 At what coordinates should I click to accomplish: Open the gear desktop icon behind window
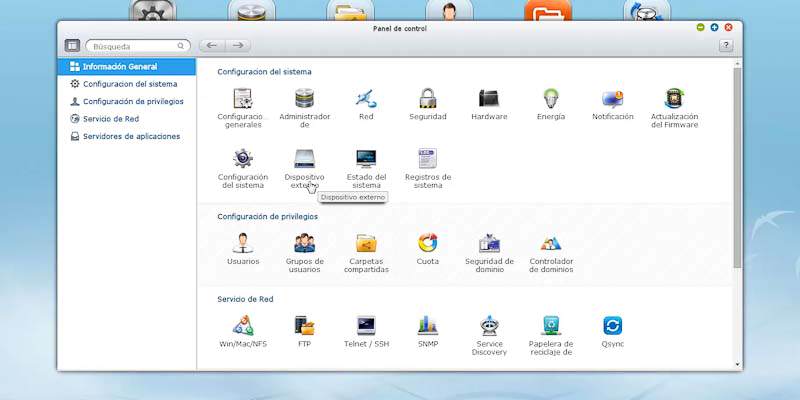point(152,10)
